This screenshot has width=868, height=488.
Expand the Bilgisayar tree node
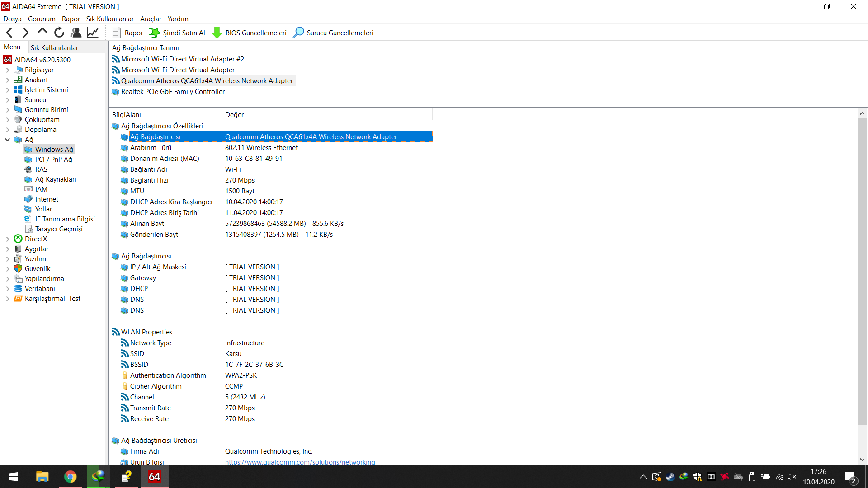pos(7,70)
